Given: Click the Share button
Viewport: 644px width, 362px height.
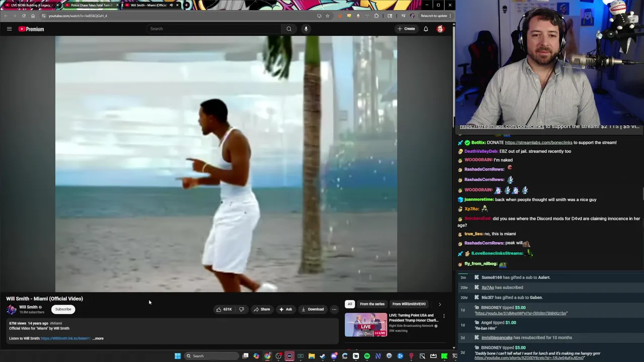Looking at the screenshot, I should point(262,309).
